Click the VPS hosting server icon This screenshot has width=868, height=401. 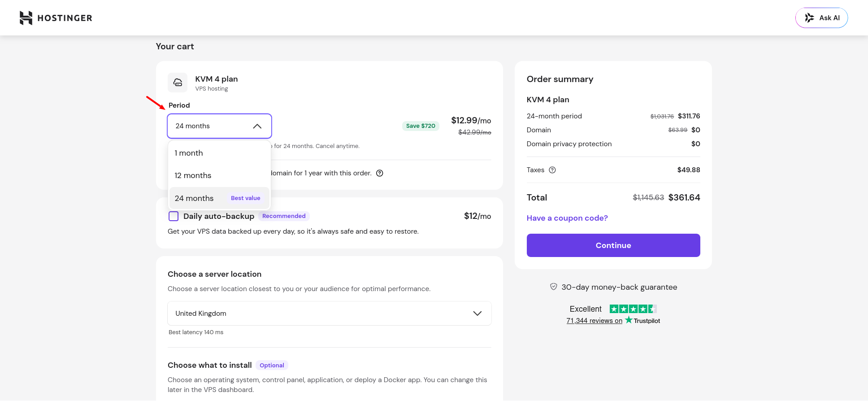(x=178, y=83)
